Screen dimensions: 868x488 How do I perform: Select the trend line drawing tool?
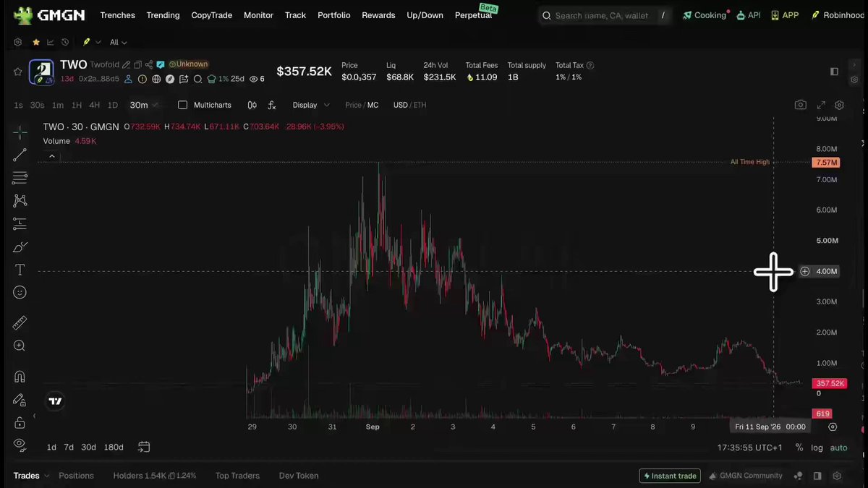point(20,155)
